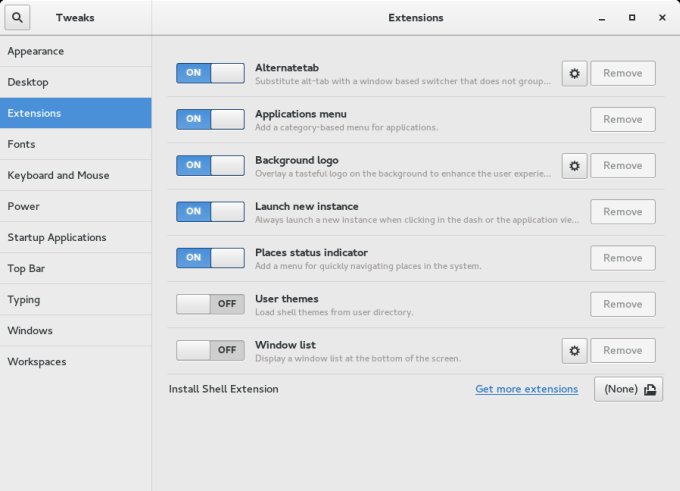Select Top Bar in sidebar
The image size is (680, 491).
pos(75,268)
